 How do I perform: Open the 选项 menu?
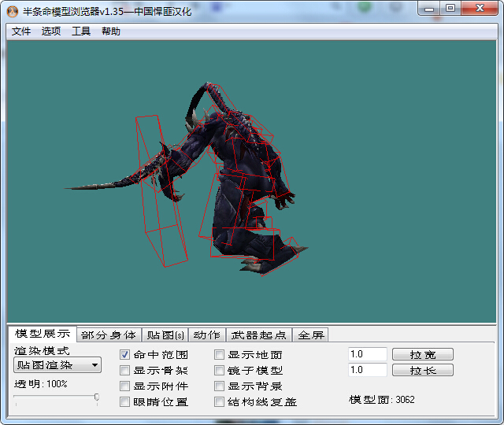(x=51, y=31)
